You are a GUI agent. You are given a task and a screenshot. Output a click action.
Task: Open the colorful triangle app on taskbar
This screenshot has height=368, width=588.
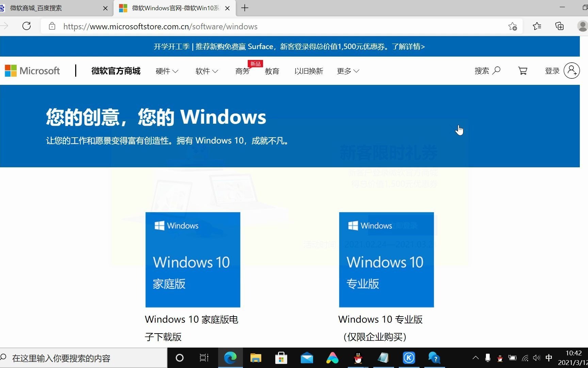pyautogui.click(x=332, y=358)
